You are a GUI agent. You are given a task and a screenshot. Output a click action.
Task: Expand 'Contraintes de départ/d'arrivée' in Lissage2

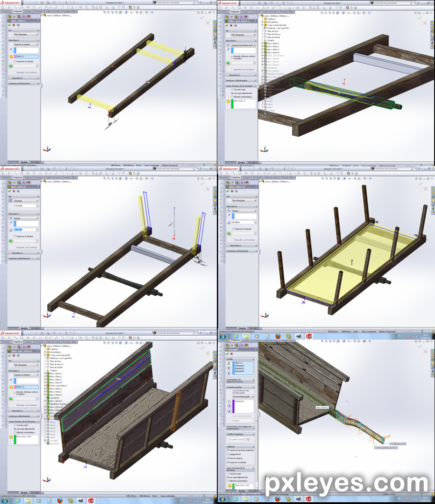coord(241,380)
